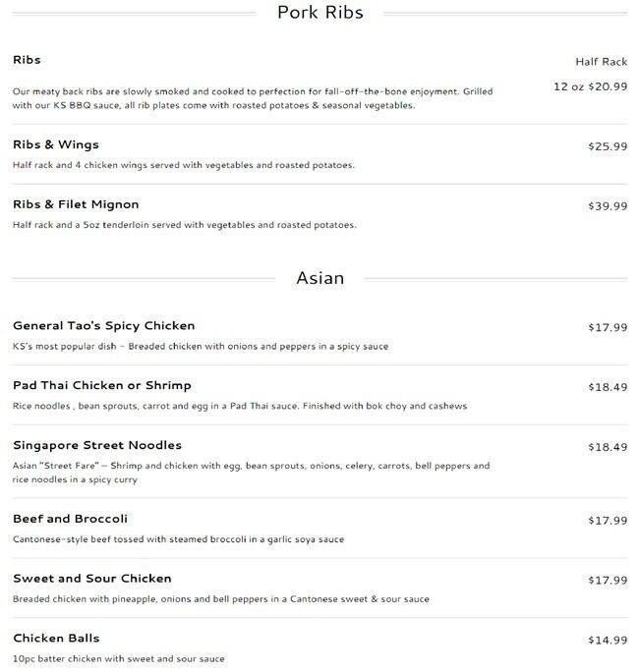The width and height of the screenshot is (639, 672).
Task: Click the $39.99 price
Action: coord(607,206)
